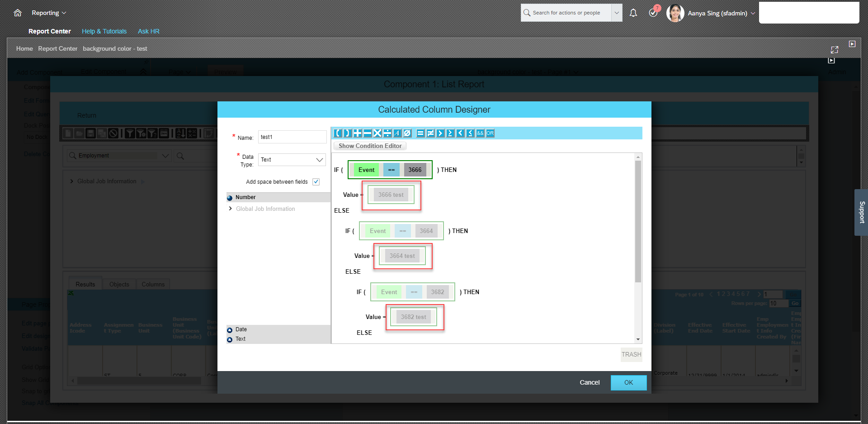Open the Reporting menu dropdown

[x=49, y=13]
